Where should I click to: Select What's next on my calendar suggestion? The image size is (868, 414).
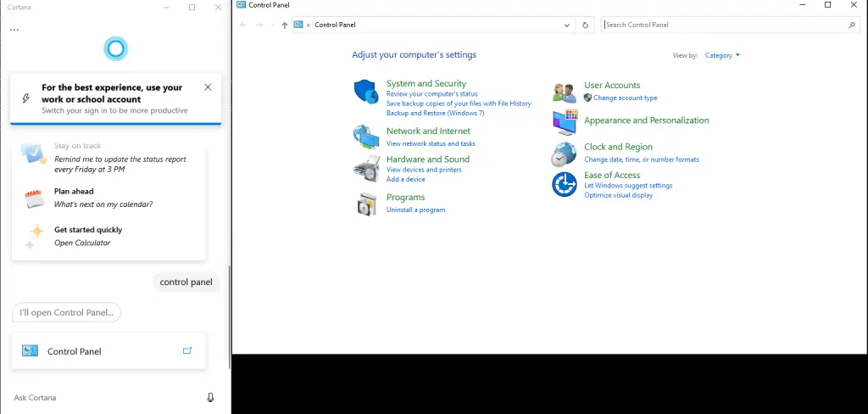point(103,204)
